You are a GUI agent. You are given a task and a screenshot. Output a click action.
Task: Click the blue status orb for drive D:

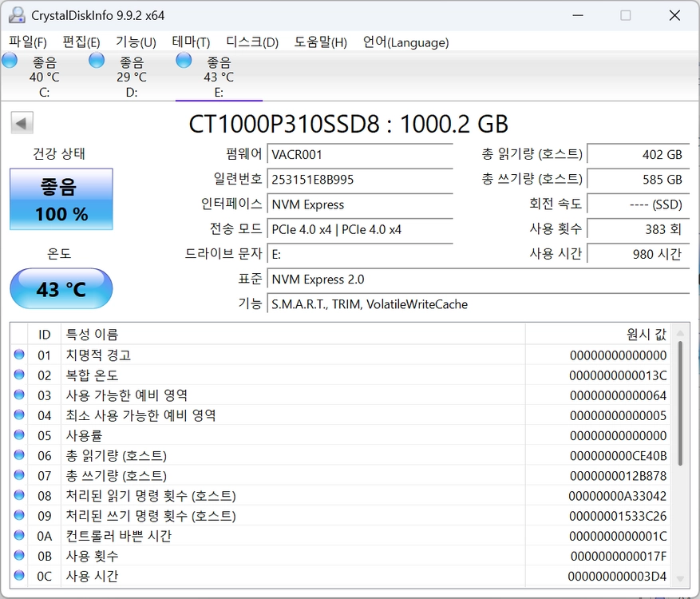click(x=97, y=61)
